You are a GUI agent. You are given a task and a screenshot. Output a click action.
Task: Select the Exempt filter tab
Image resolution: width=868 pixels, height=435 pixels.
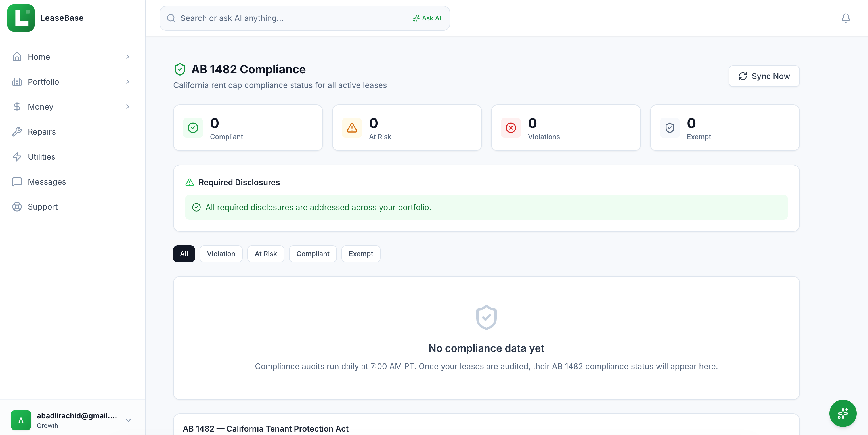[361, 254]
